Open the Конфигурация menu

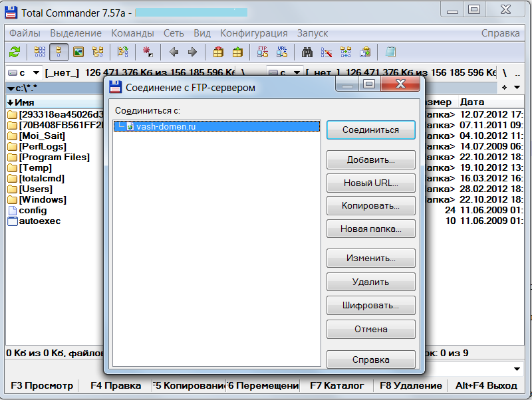pos(253,33)
